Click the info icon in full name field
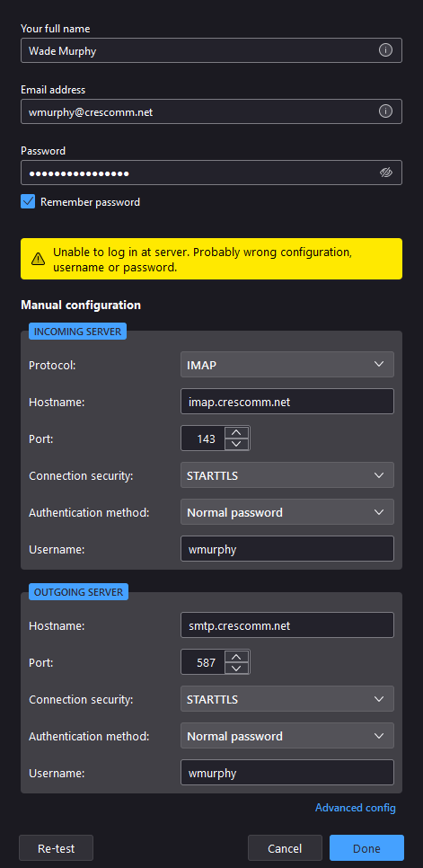Screen dimensions: 423x868 [385, 50]
